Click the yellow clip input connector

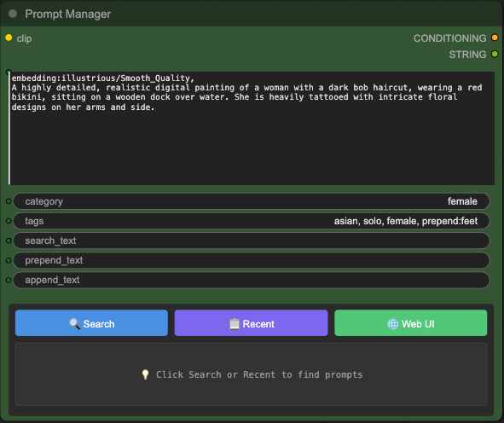[x=9, y=38]
